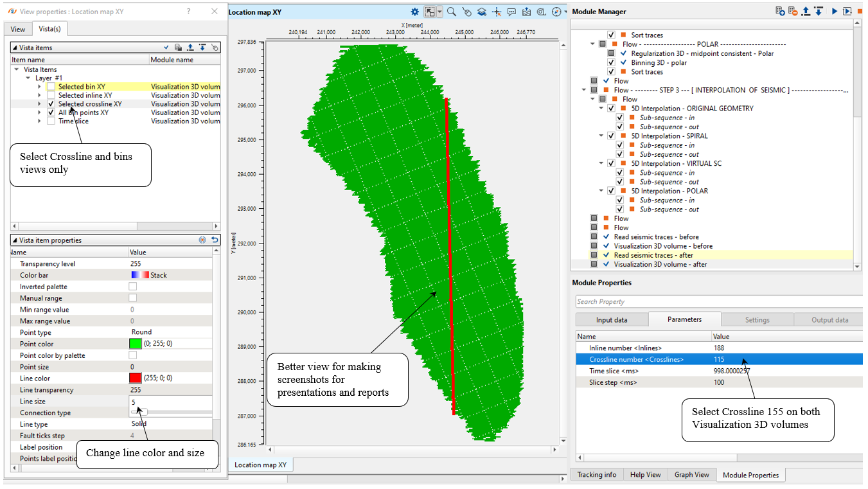The width and height of the screenshot is (868, 489).
Task: Click the add module icon in Module Manager
Action: coord(779,12)
